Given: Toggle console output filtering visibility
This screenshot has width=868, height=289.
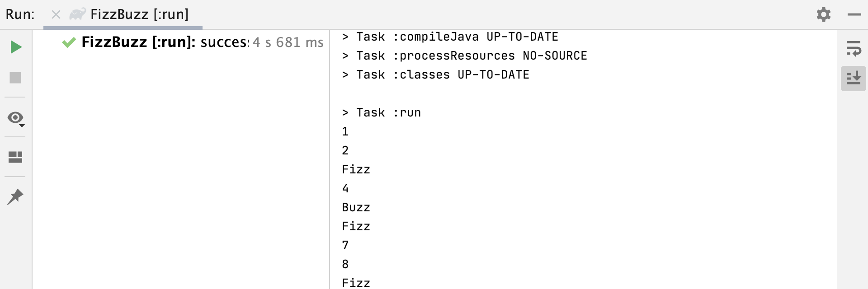Looking at the screenshot, I should [14, 118].
